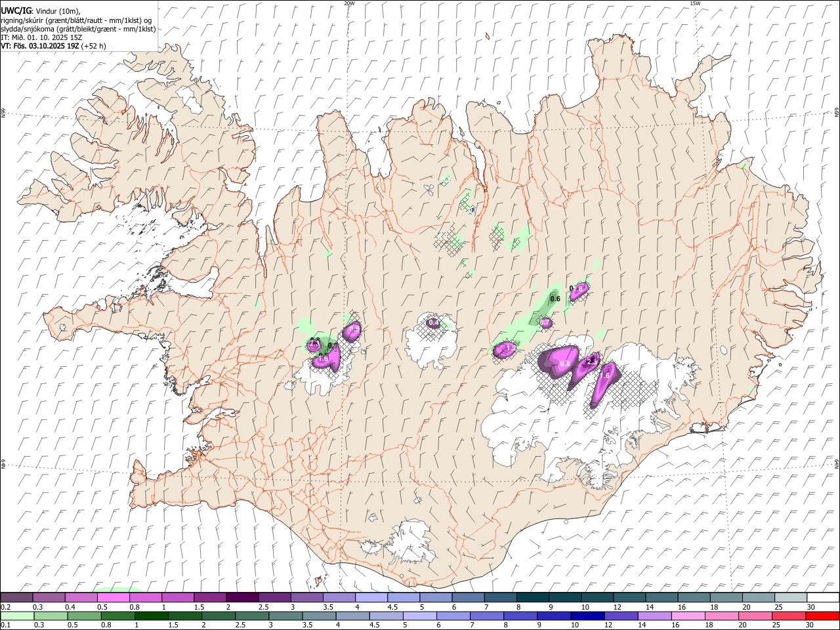Pick the 25–30 red-pink swatch in rain scale
Screen dimensions: 840x630
789,616
